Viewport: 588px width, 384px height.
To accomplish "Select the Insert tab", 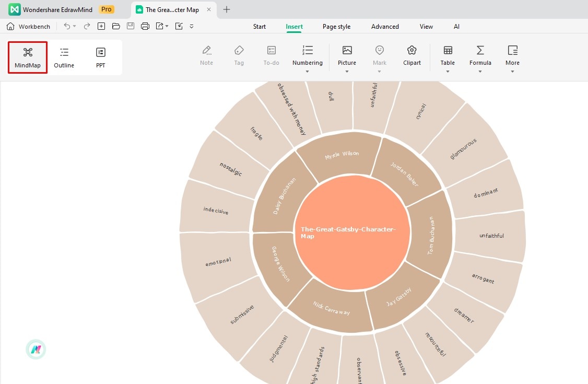I will (295, 27).
